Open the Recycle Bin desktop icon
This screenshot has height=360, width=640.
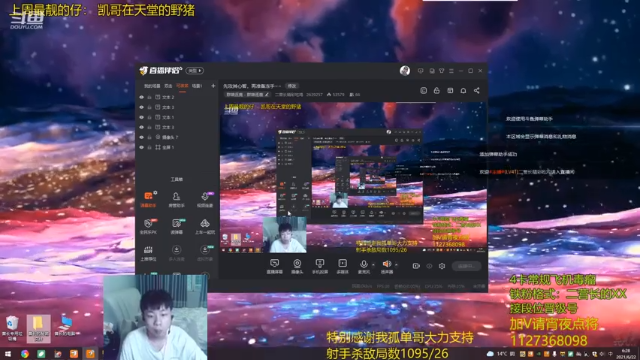(x=12, y=328)
